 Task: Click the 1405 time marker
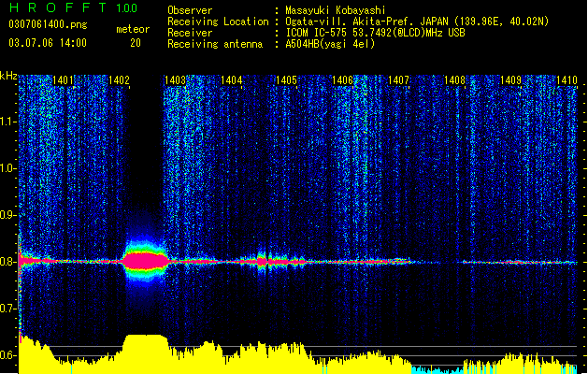click(x=286, y=80)
